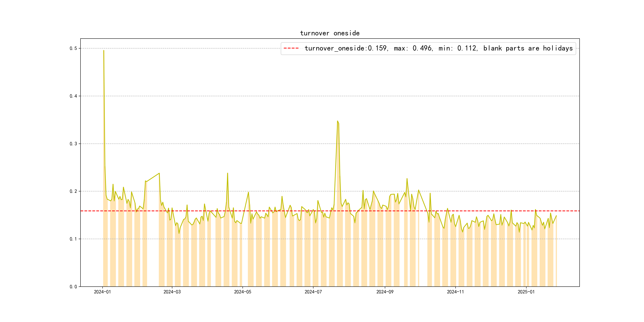The width and height of the screenshot is (644, 322).
Task: Click the 2024-01 x-axis tick label
Action: tap(102, 292)
